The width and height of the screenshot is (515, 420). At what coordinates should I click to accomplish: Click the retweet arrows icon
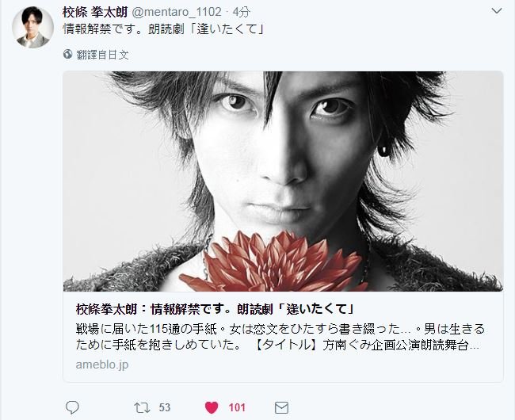tap(142, 408)
